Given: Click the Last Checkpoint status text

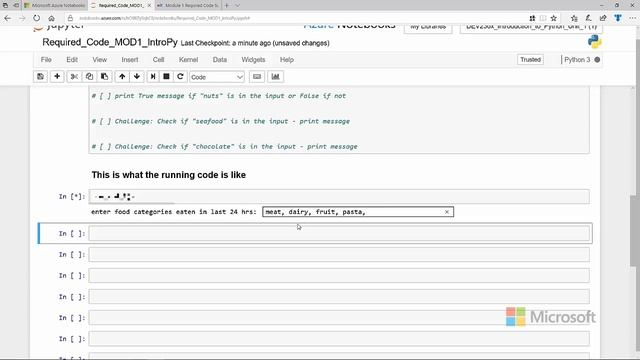Looking at the screenshot, I should 255,43.
